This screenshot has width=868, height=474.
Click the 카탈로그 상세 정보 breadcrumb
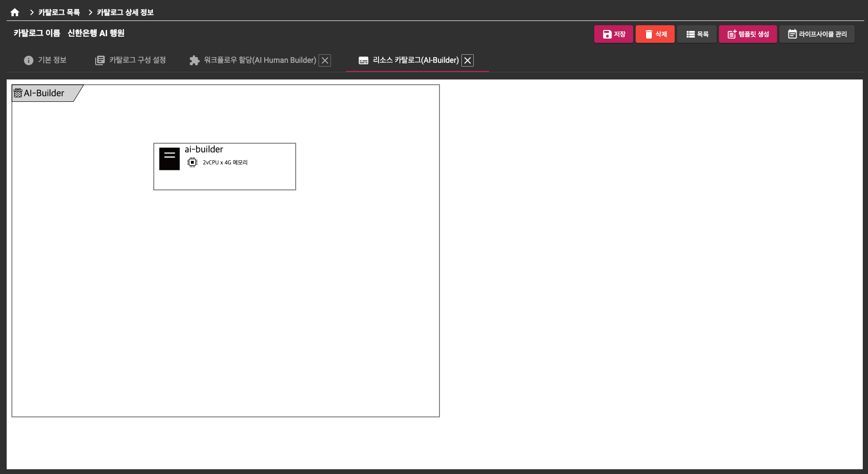pyautogui.click(x=125, y=12)
